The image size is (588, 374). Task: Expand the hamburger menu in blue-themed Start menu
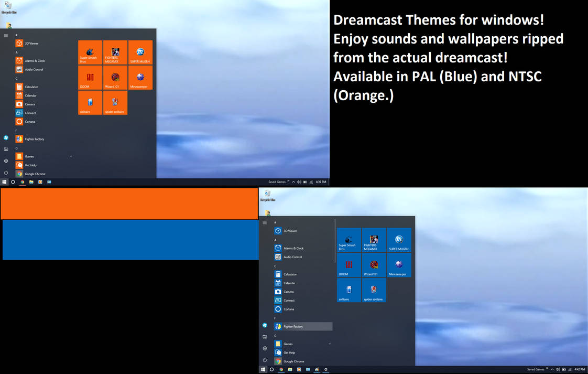pos(265,223)
